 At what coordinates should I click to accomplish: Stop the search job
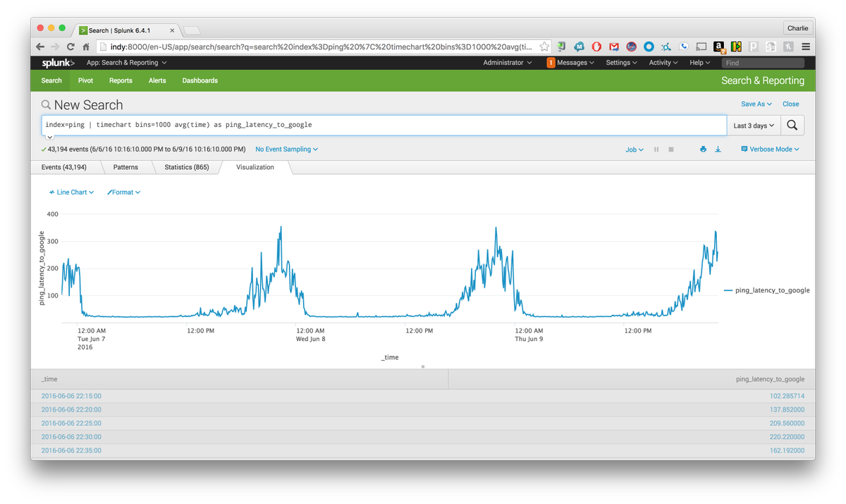pos(671,149)
